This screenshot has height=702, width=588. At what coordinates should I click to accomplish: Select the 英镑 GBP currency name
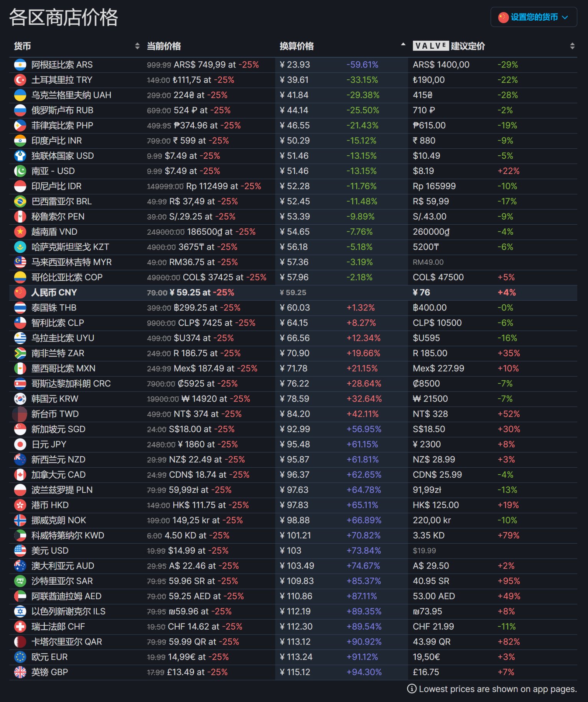(x=50, y=672)
